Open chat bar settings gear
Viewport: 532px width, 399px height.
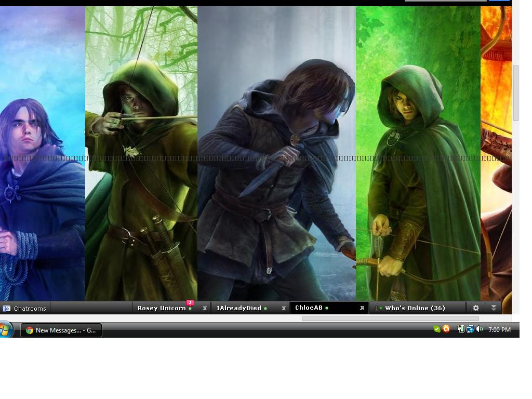[x=476, y=308]
